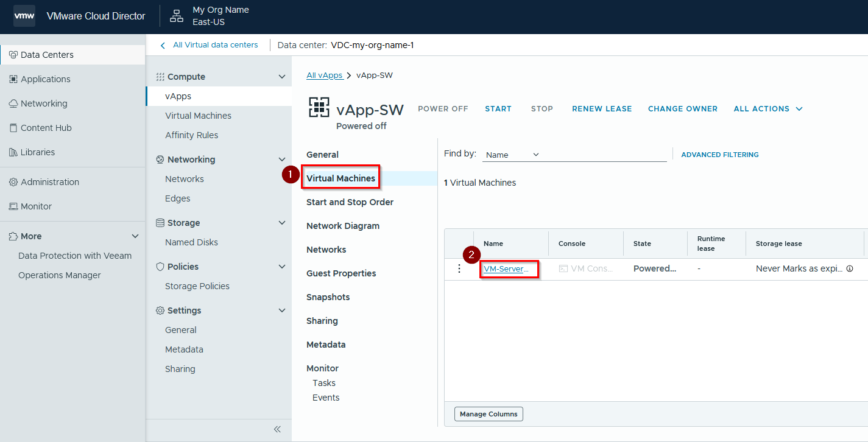Click the Policies shield icon

click(x=160, y=267)
